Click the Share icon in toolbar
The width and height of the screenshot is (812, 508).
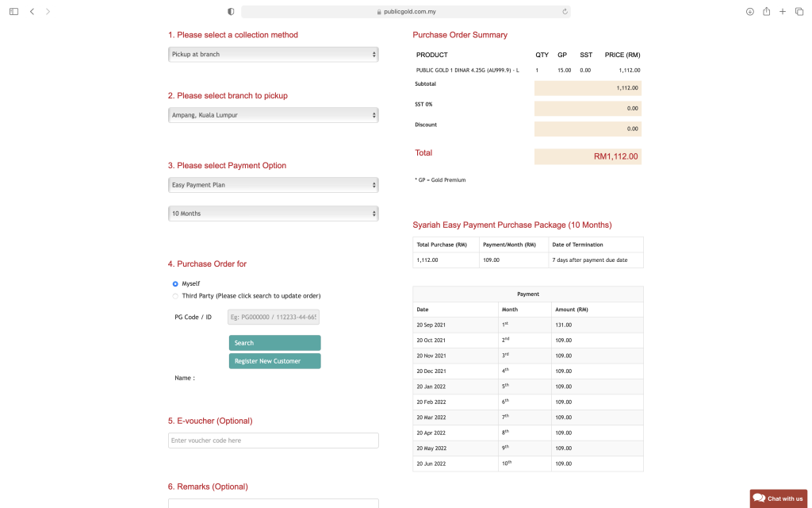[x=767, y=12]
